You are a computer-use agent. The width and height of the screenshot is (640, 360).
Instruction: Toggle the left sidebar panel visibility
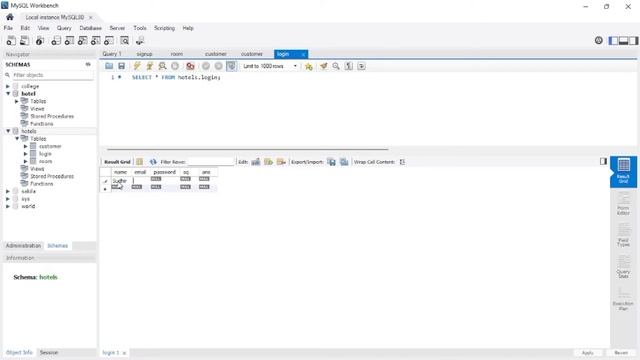613,40
